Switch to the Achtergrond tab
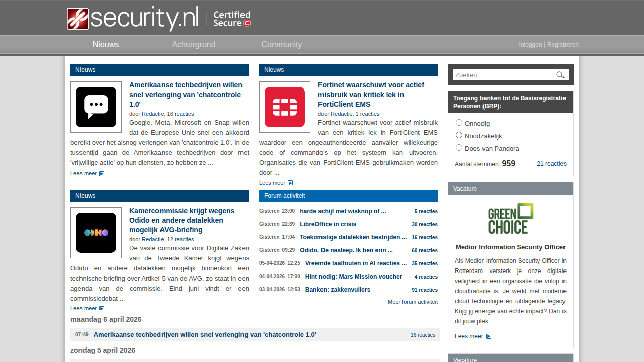This screenshot has height=362, width=644. 194,44
